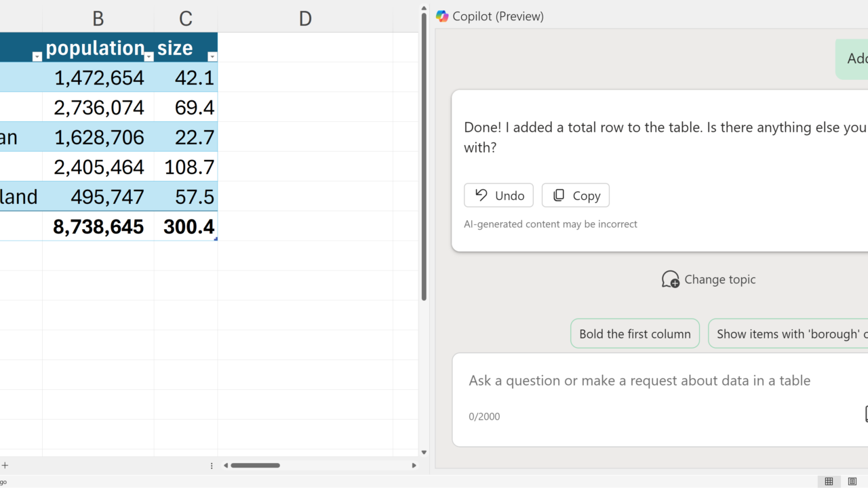Select the population total cell 8,738,645

[x=98, y=226]
